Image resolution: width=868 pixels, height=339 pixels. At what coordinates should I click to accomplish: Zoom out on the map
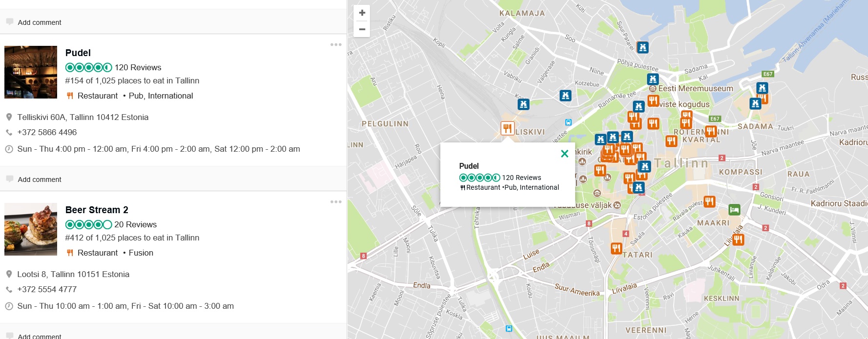pos(362,29)
